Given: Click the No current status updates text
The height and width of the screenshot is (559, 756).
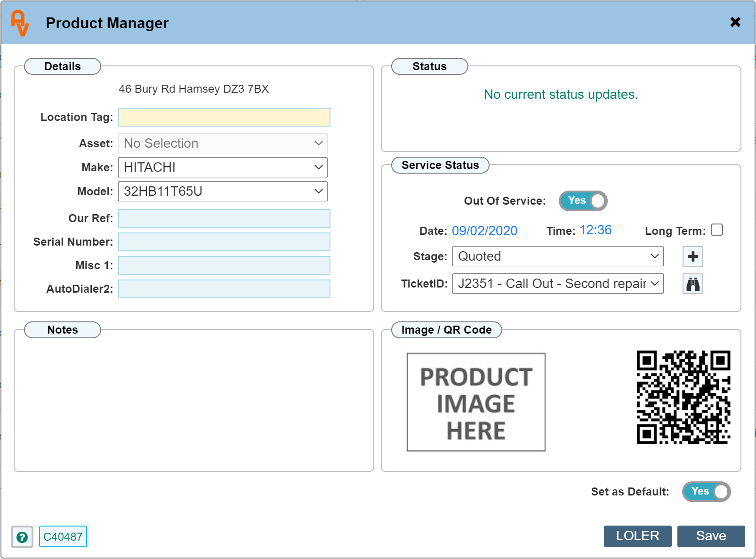Looking at the screenshot, I should click(x=561, y=95).
